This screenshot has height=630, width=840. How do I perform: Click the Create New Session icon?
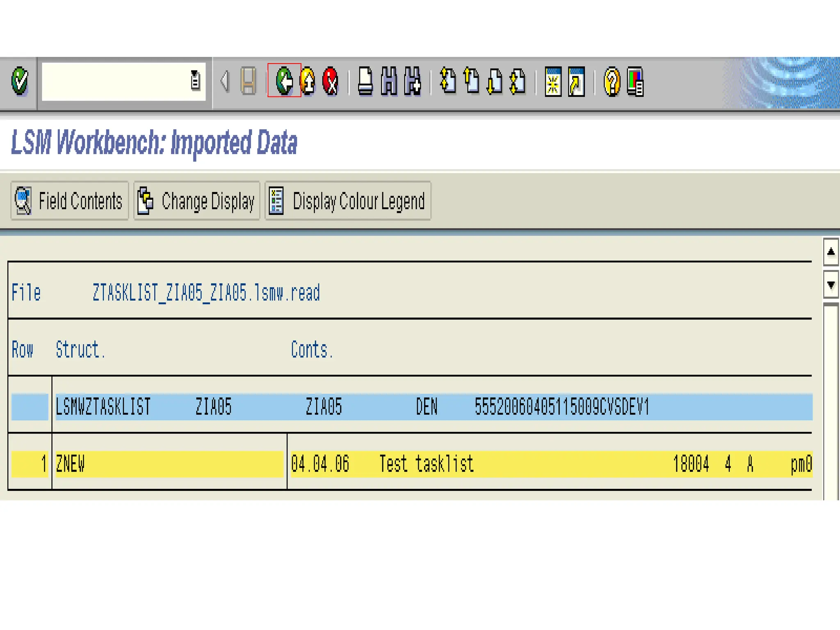[553, 82]
